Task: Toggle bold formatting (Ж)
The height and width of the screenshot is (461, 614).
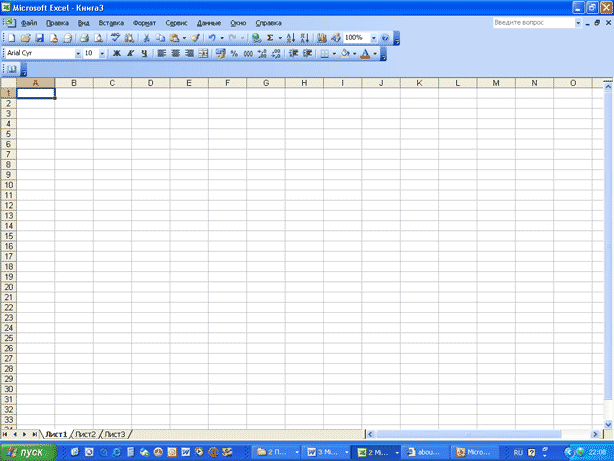Action: (117, 53)
